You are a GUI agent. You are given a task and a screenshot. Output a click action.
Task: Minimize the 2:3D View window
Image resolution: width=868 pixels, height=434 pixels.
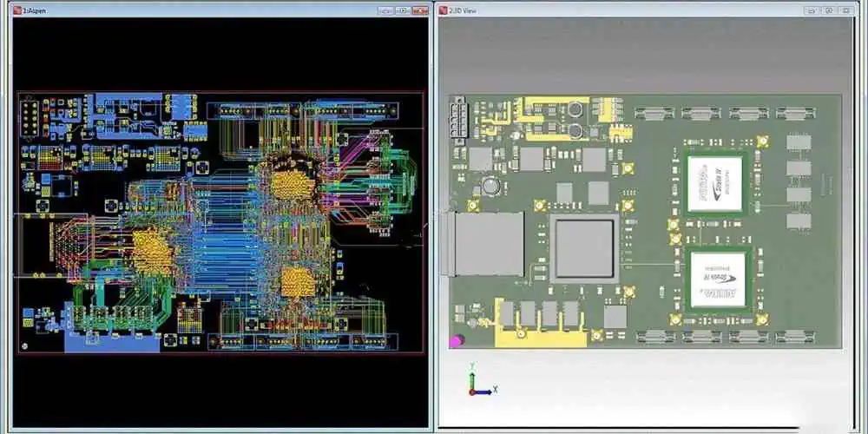812,10
